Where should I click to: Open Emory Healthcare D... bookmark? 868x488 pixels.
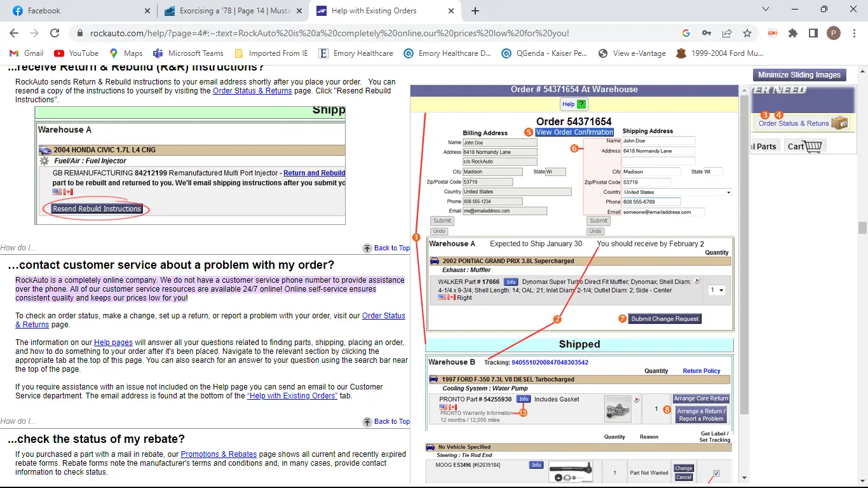(448, 53)
